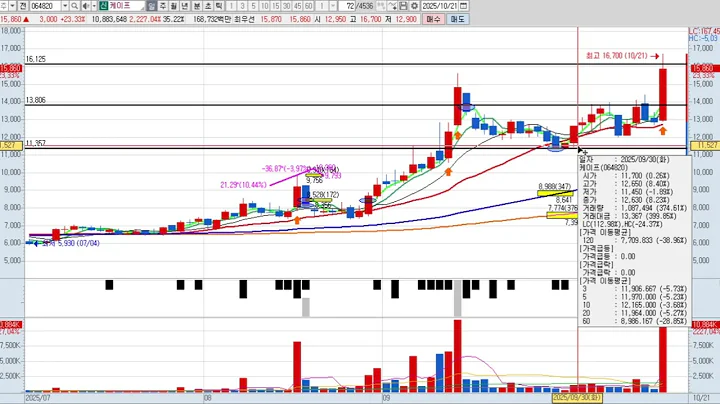Click the yellow 11,527 price tag on left axis
The height and width of the screenshot is (404, 720).
[x=11, y=146]
